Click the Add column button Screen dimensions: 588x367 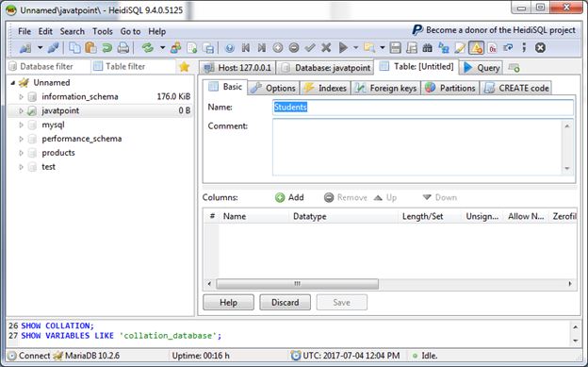coord(289,197)
